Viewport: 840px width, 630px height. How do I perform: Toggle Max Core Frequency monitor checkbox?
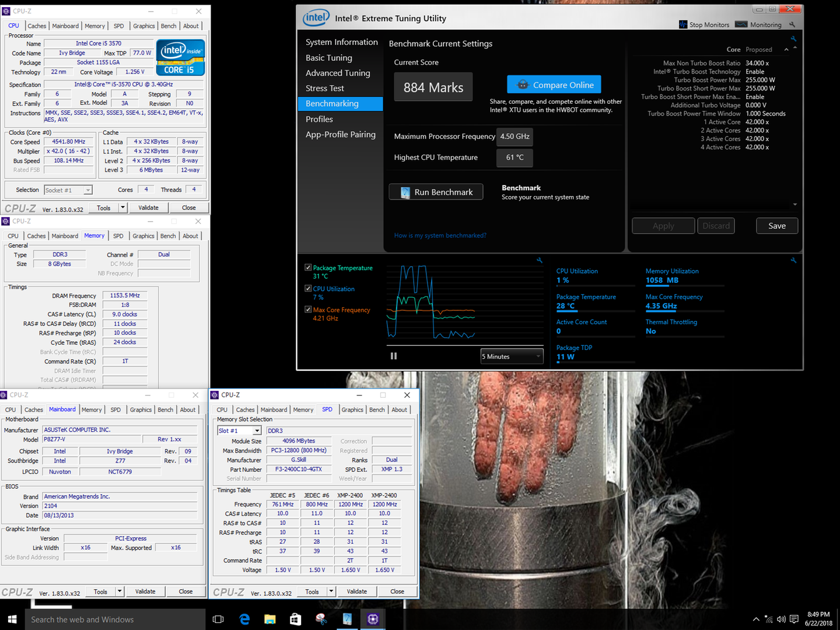[308, 309]
